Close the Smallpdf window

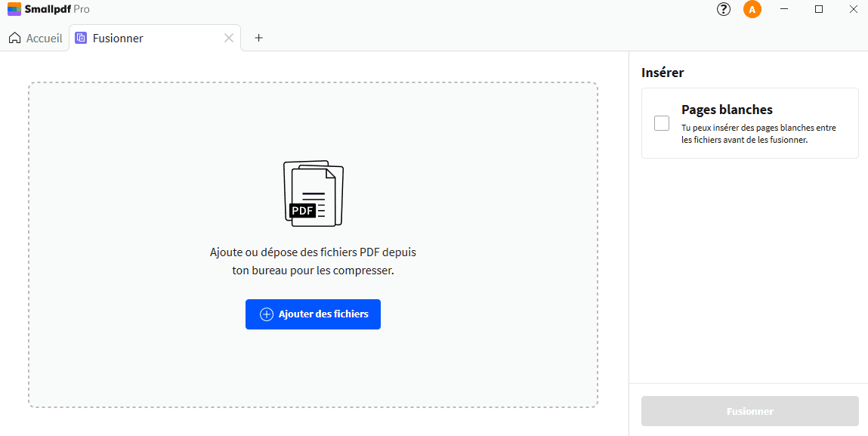(853, 9)
